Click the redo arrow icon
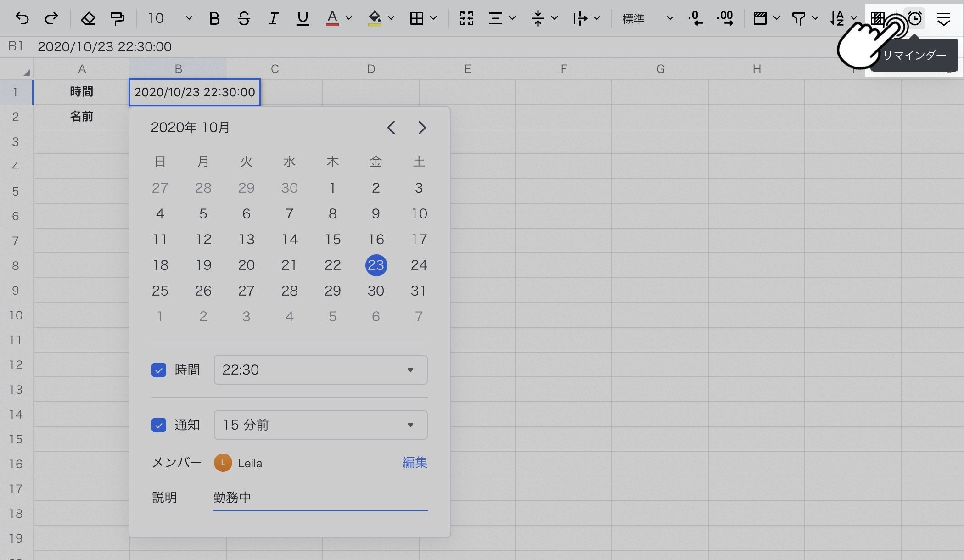The width and height of the screenshot is (964, 560). click(x=51, y=18)
